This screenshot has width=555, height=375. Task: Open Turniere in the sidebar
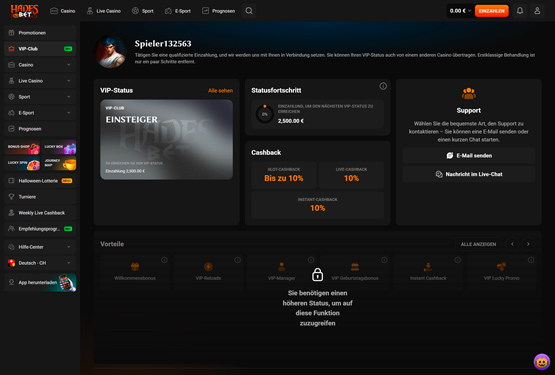coord(40,197)
